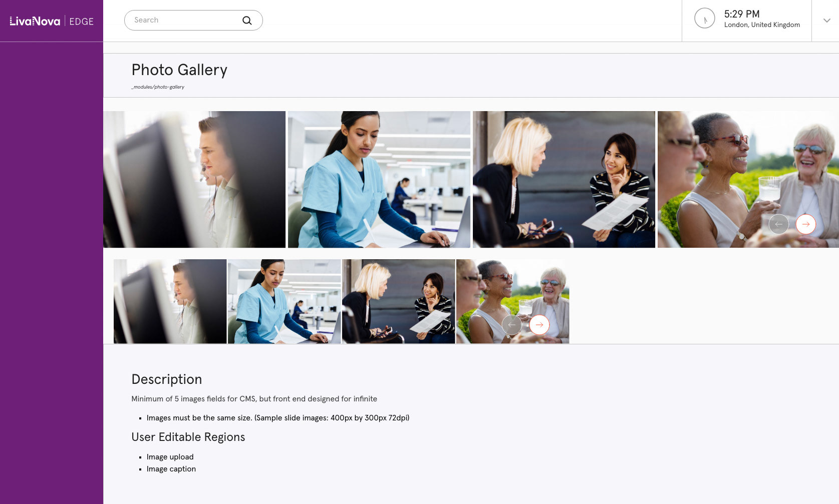Screen dimensions: 839x504
Task: Expand the header dropdown chevron
Action: pos(826,21)
